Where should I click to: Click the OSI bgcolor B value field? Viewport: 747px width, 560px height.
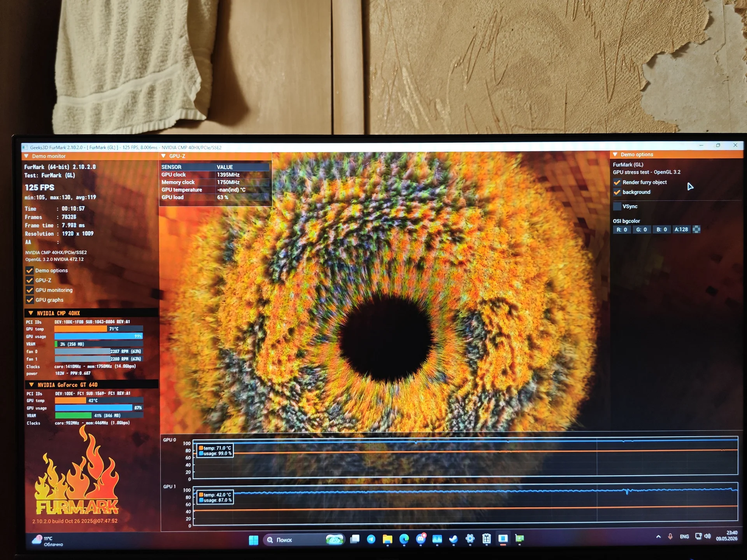(x=661, y=229)
